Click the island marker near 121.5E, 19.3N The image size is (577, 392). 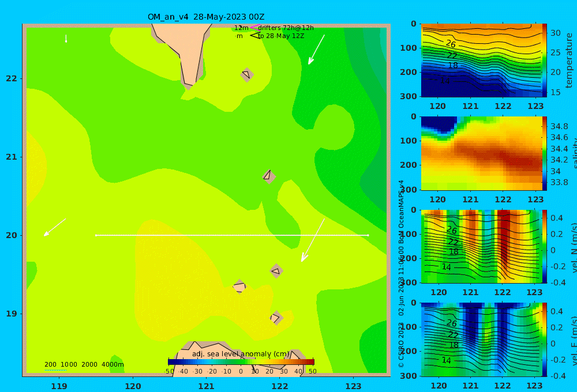(239, 287)
